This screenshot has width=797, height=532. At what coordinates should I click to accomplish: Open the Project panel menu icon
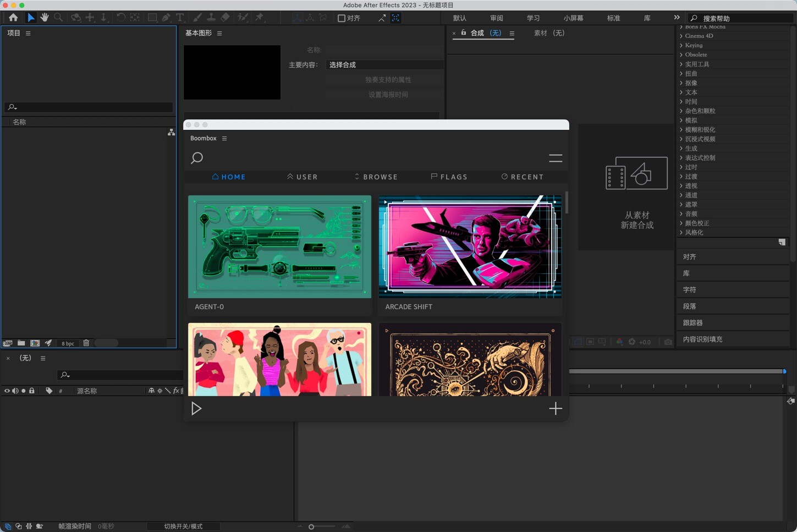(28, 33)
